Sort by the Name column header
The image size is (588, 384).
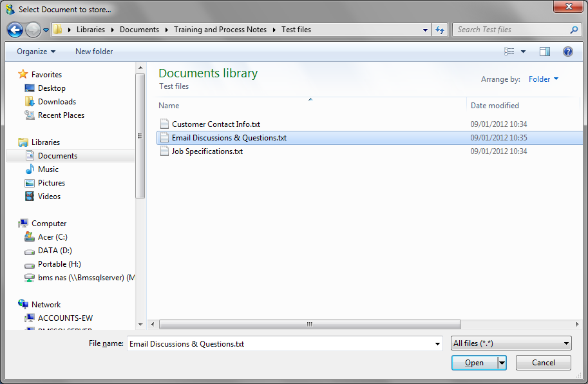(x=169, y=106)
